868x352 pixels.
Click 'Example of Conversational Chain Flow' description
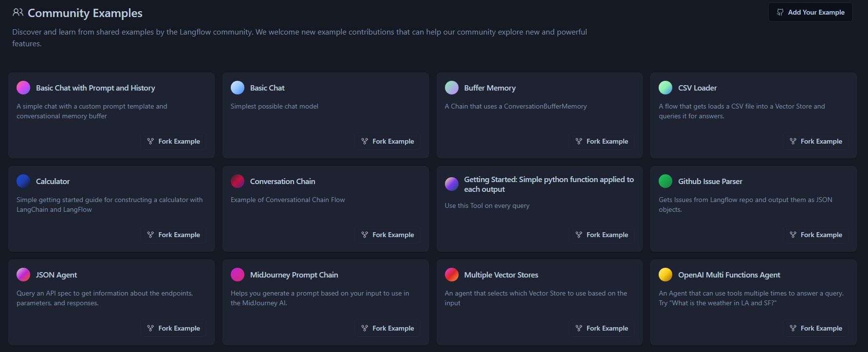pyautogui.click(x=288, y=200)
